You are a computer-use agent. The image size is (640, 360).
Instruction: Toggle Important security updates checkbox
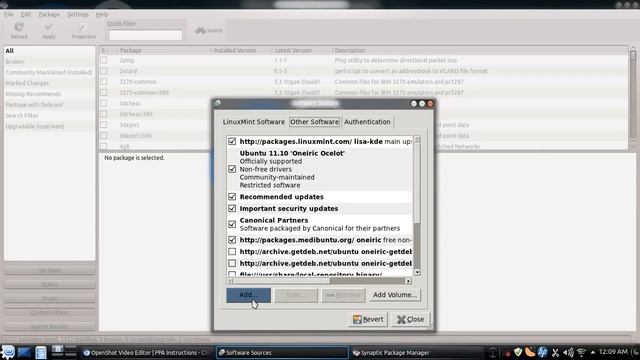tap(232, 209)
